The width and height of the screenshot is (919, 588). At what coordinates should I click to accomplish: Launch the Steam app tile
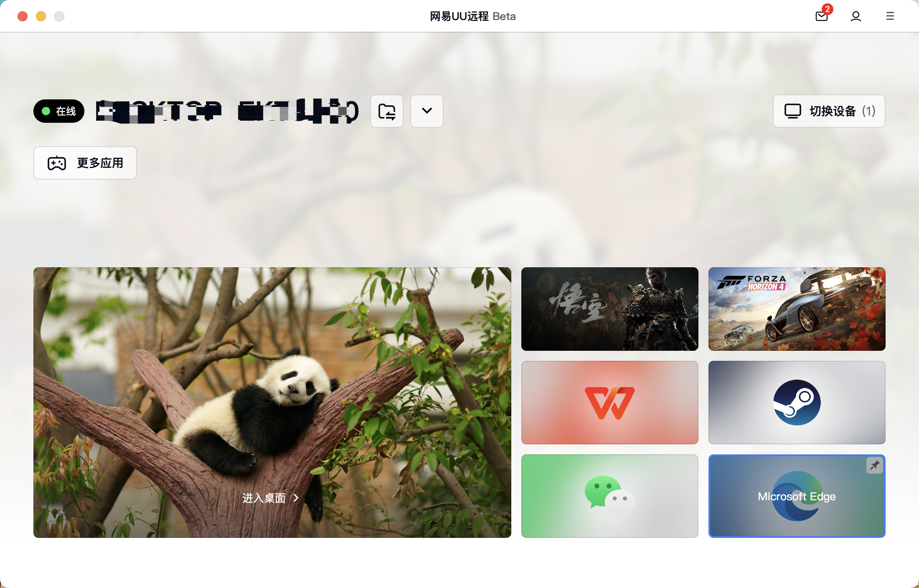point(797,403)
